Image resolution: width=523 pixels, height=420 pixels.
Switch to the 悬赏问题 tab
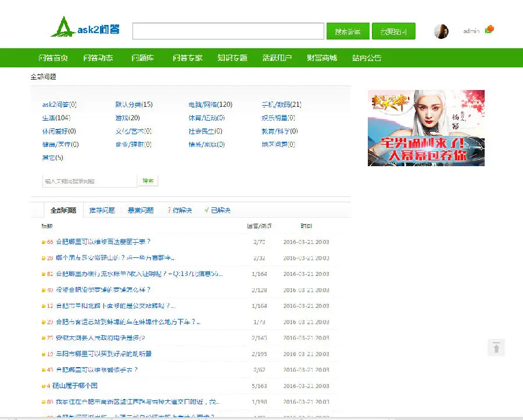[x=141, y=210]
